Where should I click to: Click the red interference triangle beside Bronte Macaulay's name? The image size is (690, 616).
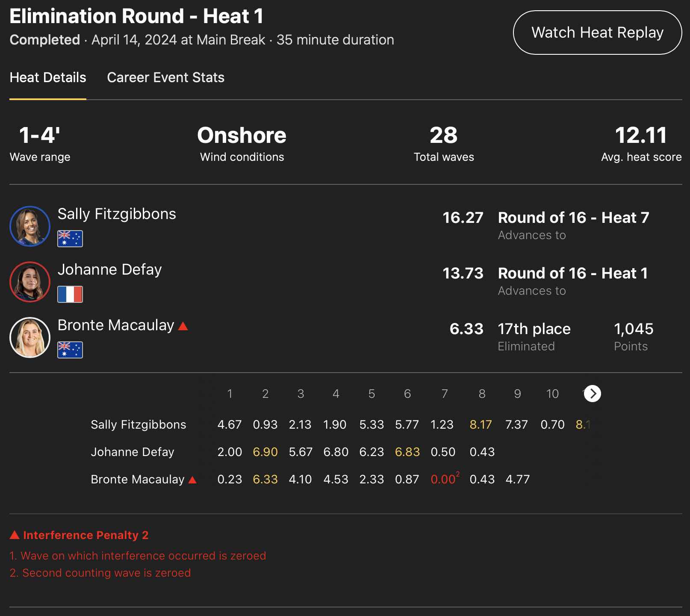[x=183, y=326]
